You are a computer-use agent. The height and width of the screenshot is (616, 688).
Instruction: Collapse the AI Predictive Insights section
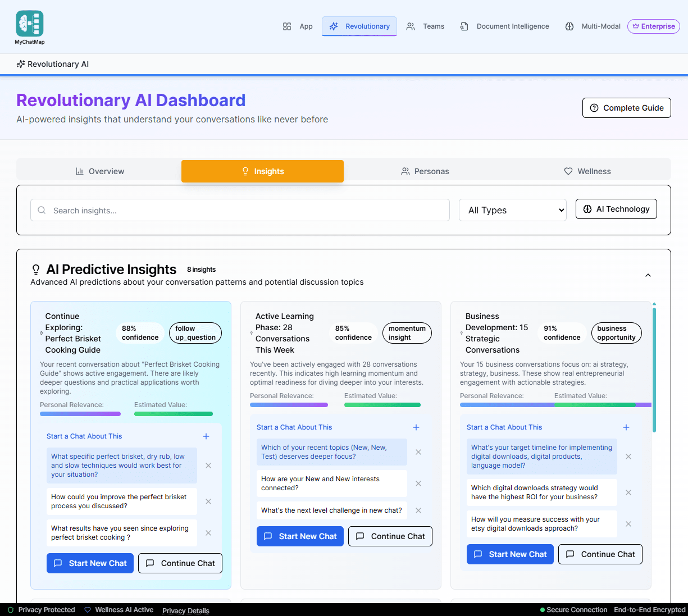tap(648, 275)
